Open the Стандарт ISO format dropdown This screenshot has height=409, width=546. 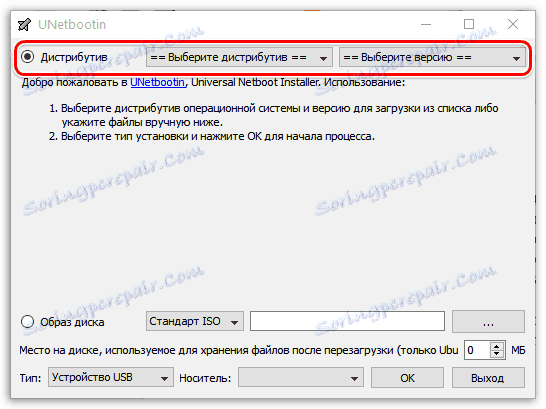pos(195,321)
